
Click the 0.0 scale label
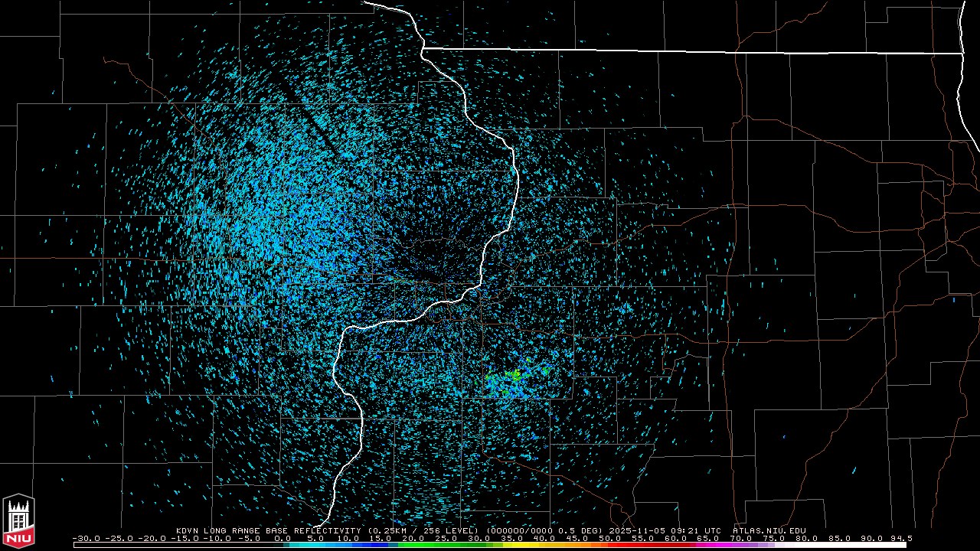[283, 538]
